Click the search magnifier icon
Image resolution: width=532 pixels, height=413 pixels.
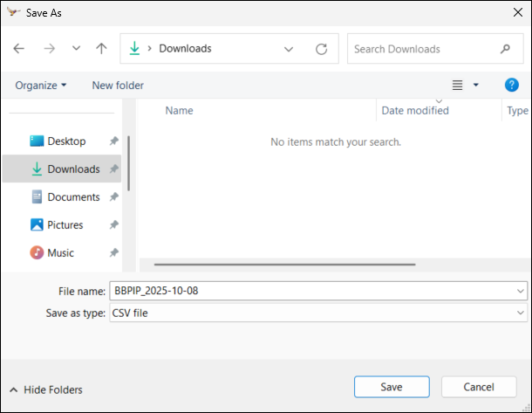pyautogui.click(x=505, y=49)
